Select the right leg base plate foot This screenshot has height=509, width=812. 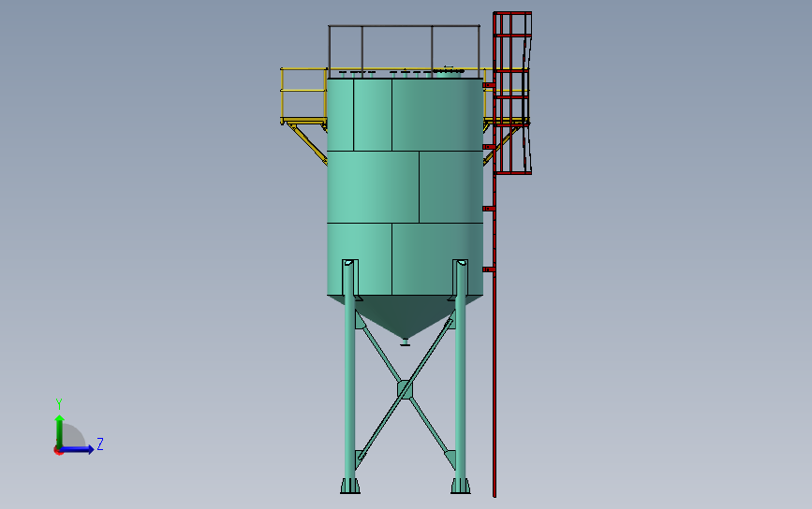(x=461, y=486)
